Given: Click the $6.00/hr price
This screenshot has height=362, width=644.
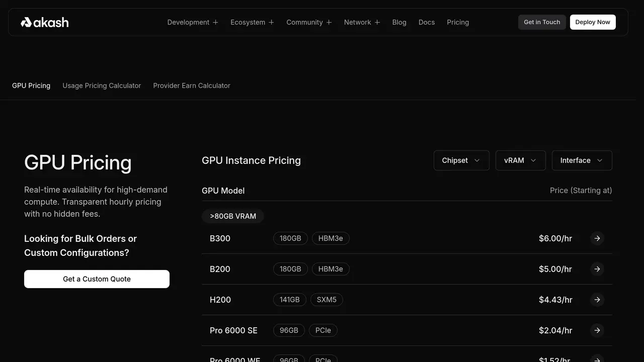Looking at the screenshot, I should tap(555, 238).
